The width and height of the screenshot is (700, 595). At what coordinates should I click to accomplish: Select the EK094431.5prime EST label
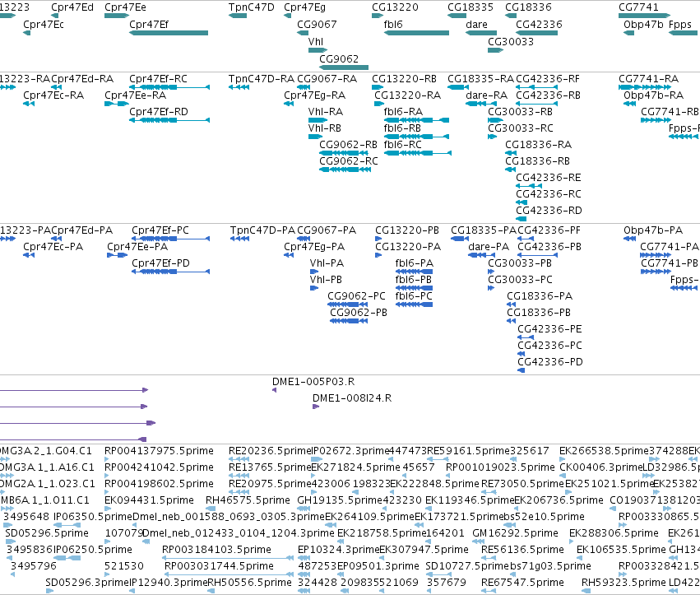pyautogui.click(x=149, y=500)
